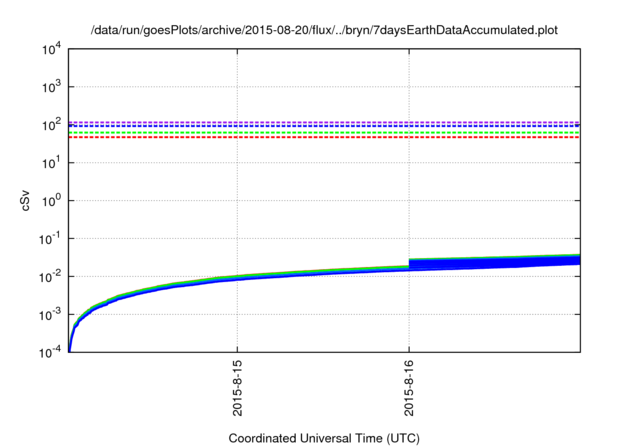
Task: Click the 2015-8-16 date tick label
Action: (409, 388)
